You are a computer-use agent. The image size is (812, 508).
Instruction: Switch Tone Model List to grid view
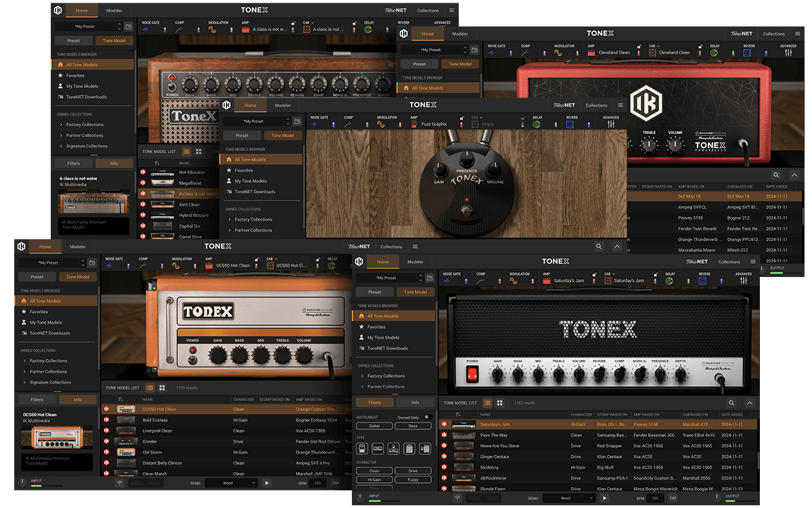499,403
